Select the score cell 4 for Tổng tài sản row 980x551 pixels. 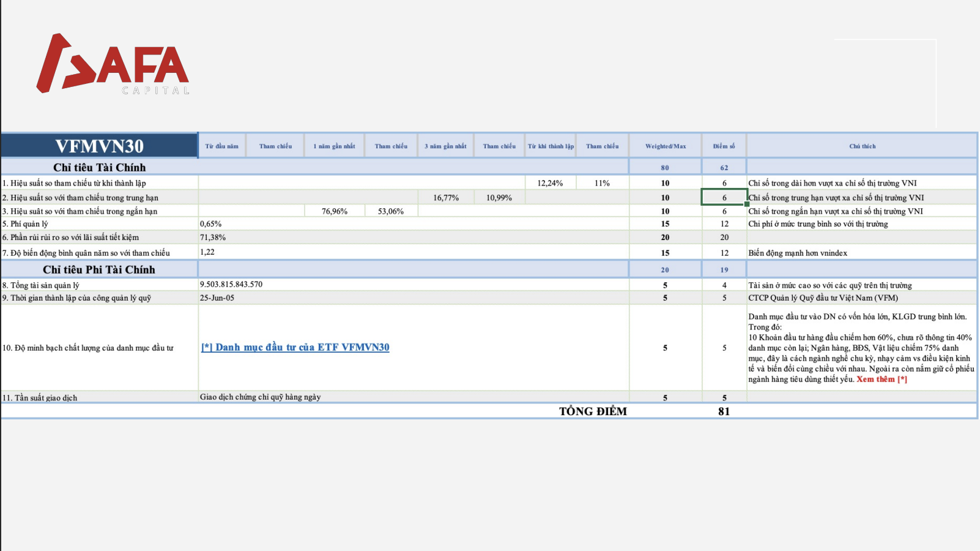pos(724,285)
